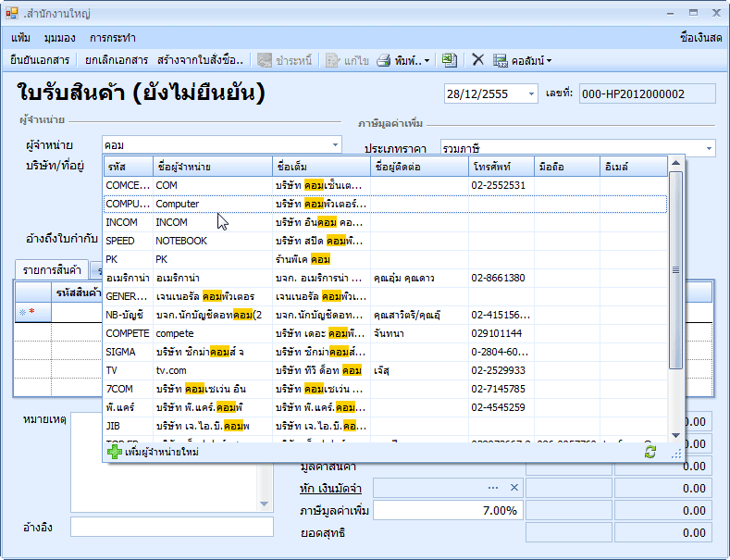Click the delete X icon in toolbar
Viewport: 730px width, 560px height.
(x=477, y=60)
